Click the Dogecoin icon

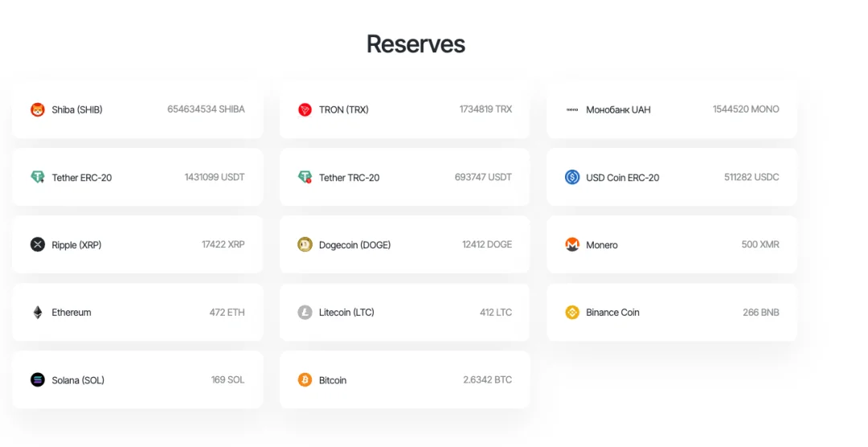click(305, 244)
